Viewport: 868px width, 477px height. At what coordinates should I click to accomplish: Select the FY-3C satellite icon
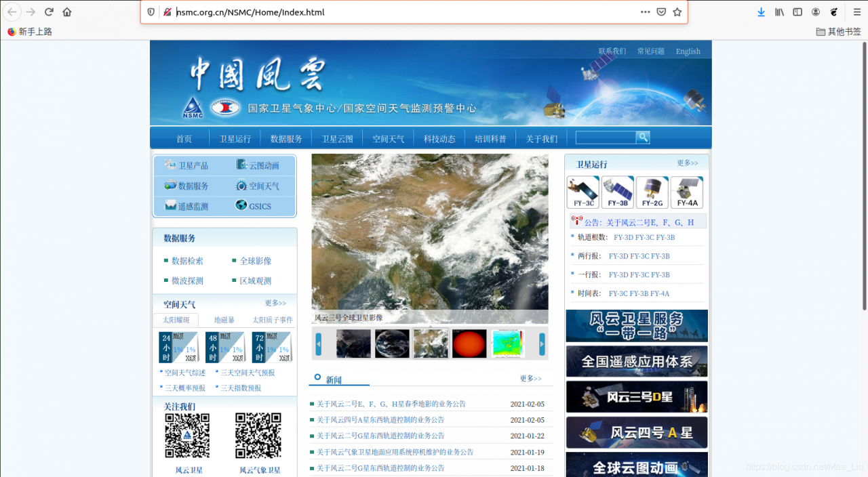pos(583,192)
